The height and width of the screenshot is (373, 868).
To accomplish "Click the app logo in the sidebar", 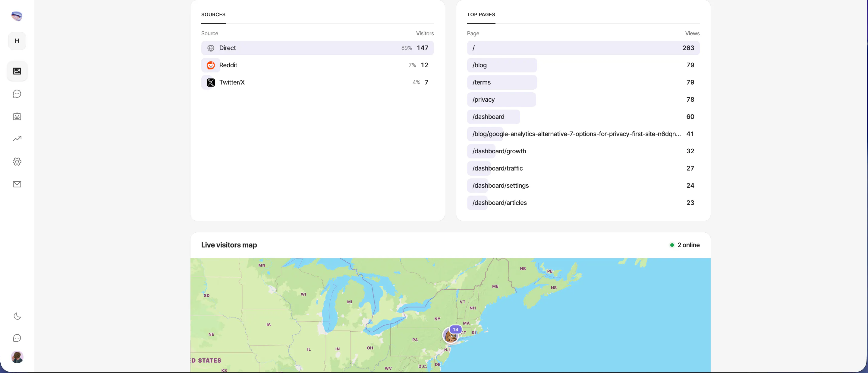I will [x=17, y=16].
